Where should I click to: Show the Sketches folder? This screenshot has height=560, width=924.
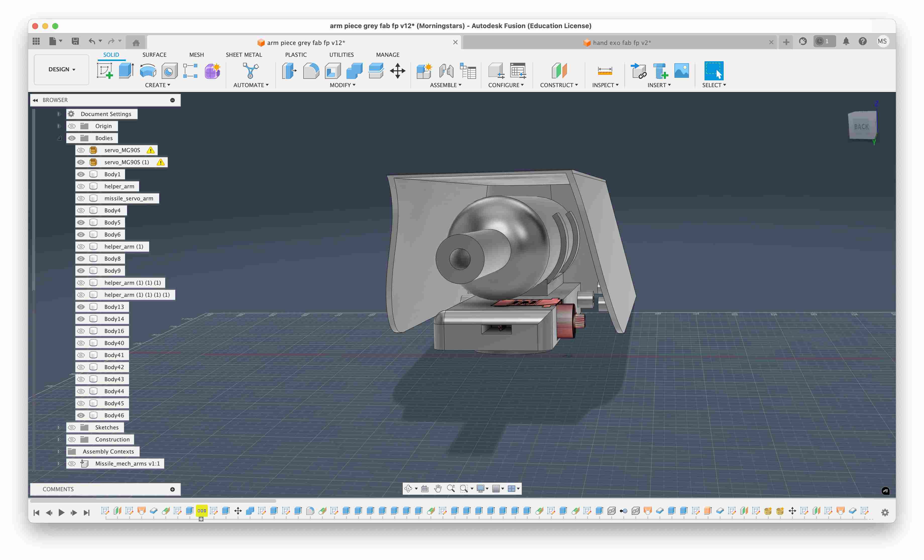72,427
